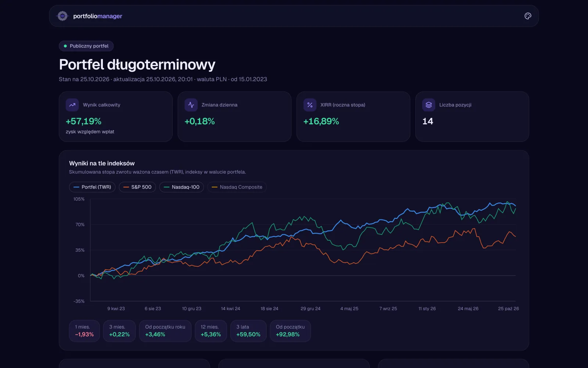588x368 pixels.
Task: Click the +16,89% XIRR value
Action: coord(321,121)
